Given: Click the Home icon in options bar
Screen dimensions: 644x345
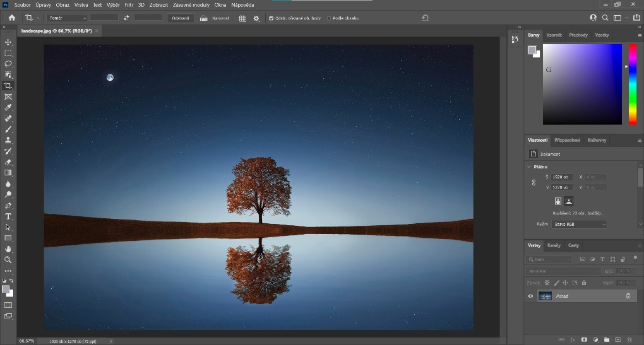Looking at the screenshot, I should (x=11, y=18).
